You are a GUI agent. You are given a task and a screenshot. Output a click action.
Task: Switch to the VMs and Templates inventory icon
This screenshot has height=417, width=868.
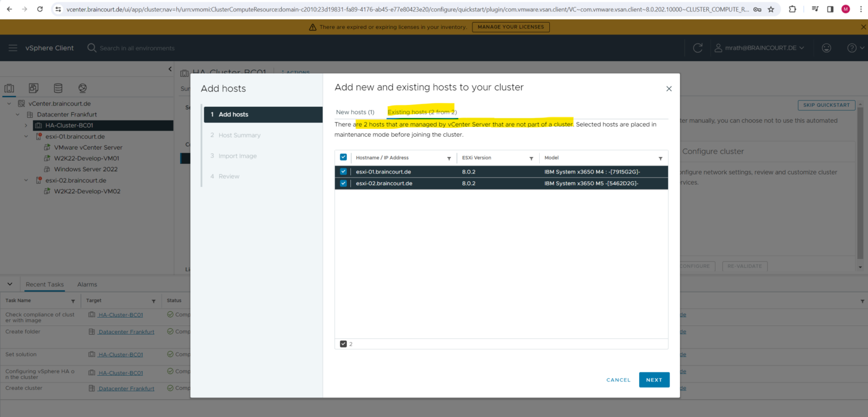tap(33, 88)
